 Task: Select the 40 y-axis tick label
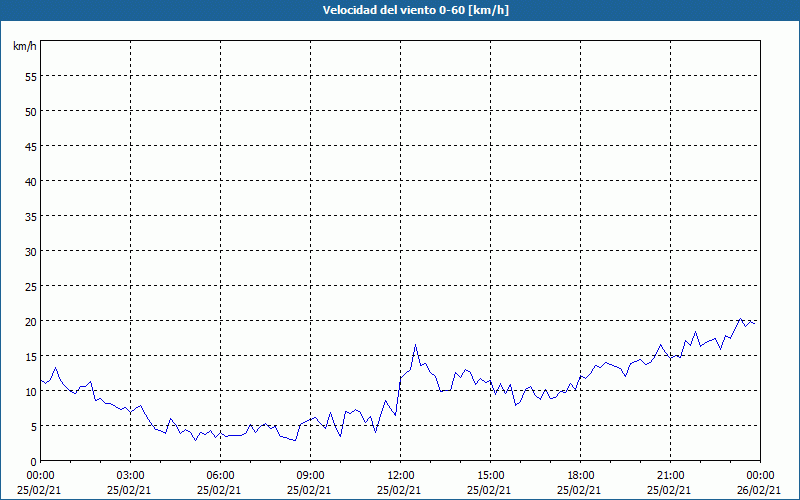(x=31, y=182)
